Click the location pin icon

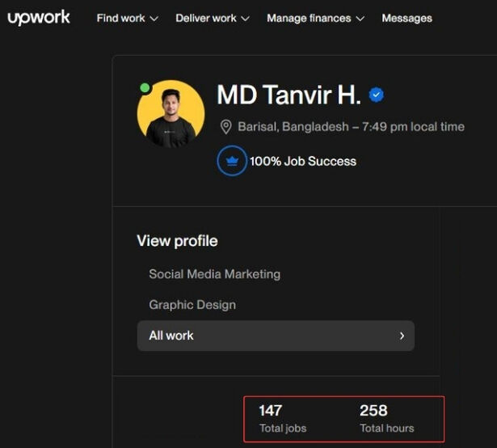pyautogui.click(x=226, y=127)
